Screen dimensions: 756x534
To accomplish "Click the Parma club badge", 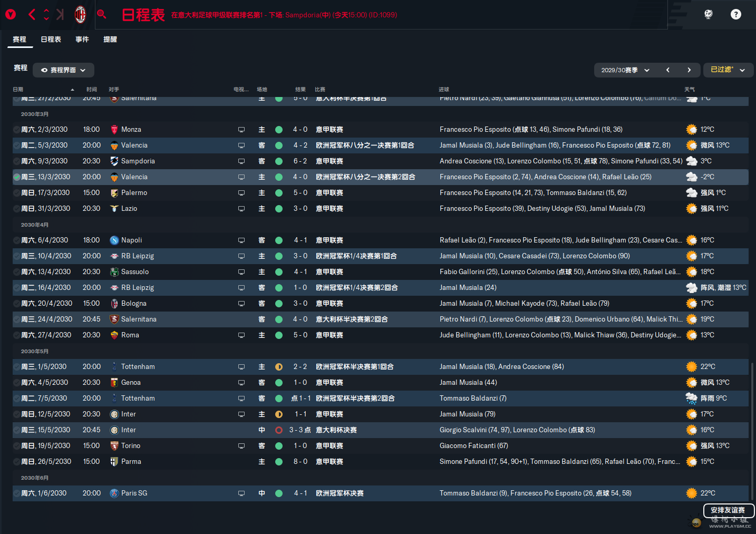I will (114, 462).
